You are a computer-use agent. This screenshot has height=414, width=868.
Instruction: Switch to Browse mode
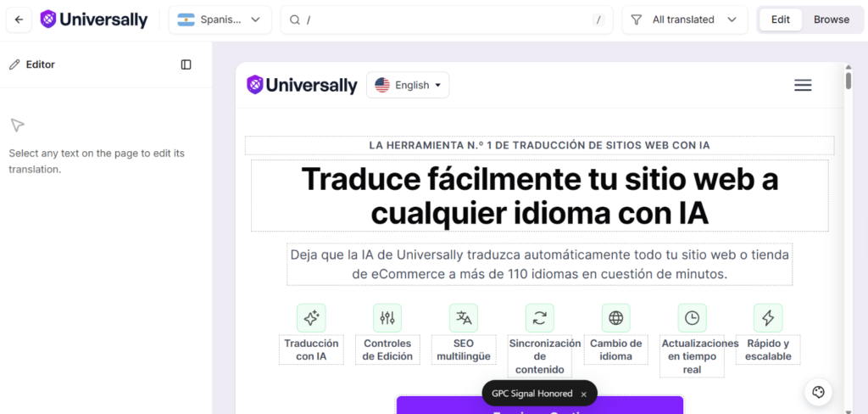click(x=832, y=20)
